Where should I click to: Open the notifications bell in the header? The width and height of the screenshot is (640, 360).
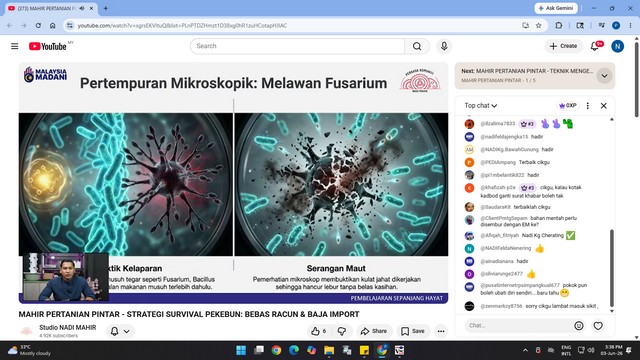pos(595,46)
